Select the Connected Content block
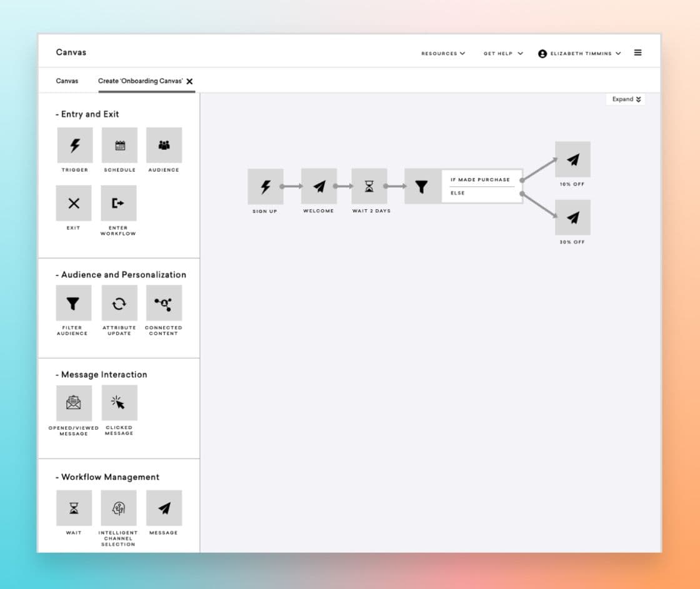 (x=164, y=304)
